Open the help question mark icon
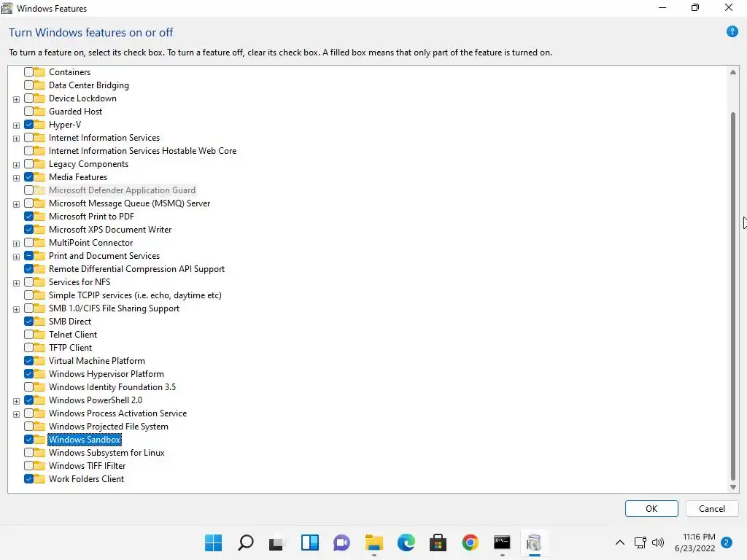Screen dimensions: 747x560 tap(732, 32)
